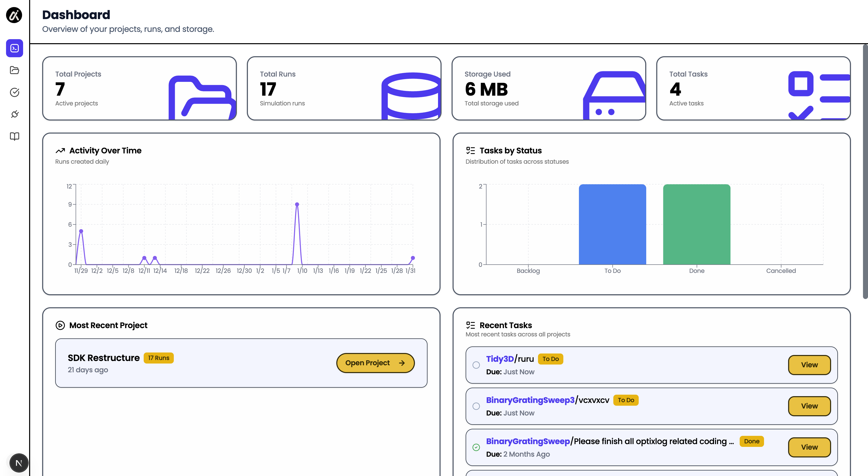Click the blue To Do bar in chart
The width and height of the screenshot is (868, 476).
[x=612, y=224]
